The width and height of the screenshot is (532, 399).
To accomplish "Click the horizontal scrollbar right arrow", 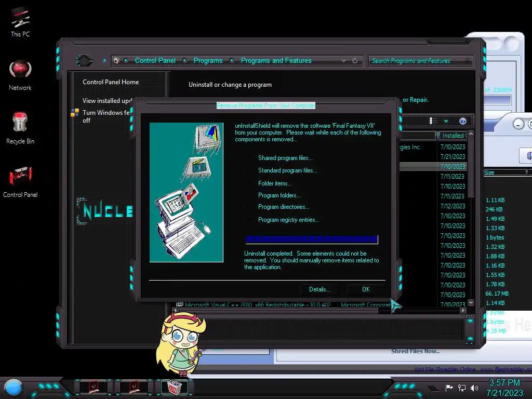I will (463, 310).
